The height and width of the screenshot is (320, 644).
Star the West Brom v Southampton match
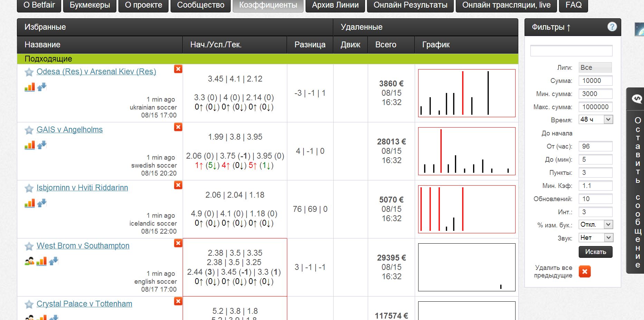pyautogui.click(x=29, y=246)
